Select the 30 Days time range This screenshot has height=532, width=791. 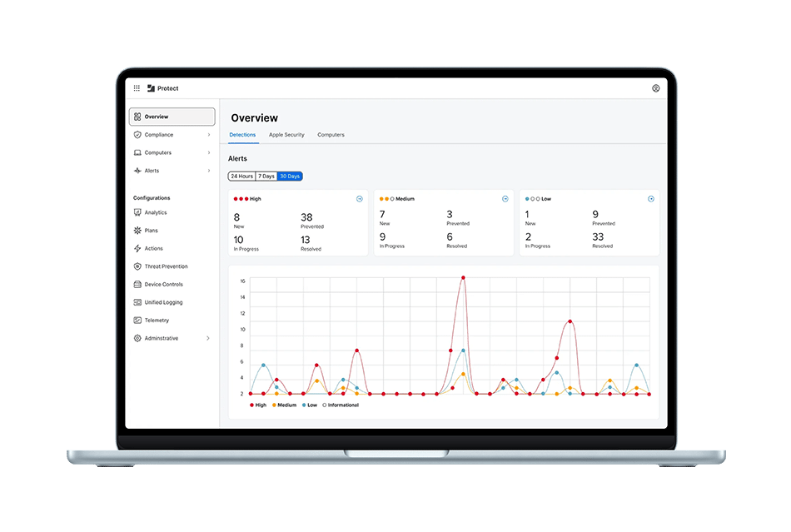click(x=290, y=177)
